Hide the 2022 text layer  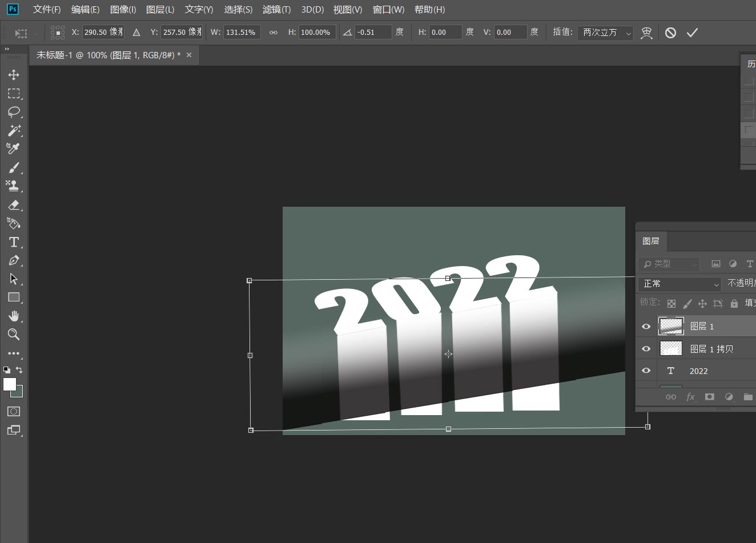tap(646, 371)
